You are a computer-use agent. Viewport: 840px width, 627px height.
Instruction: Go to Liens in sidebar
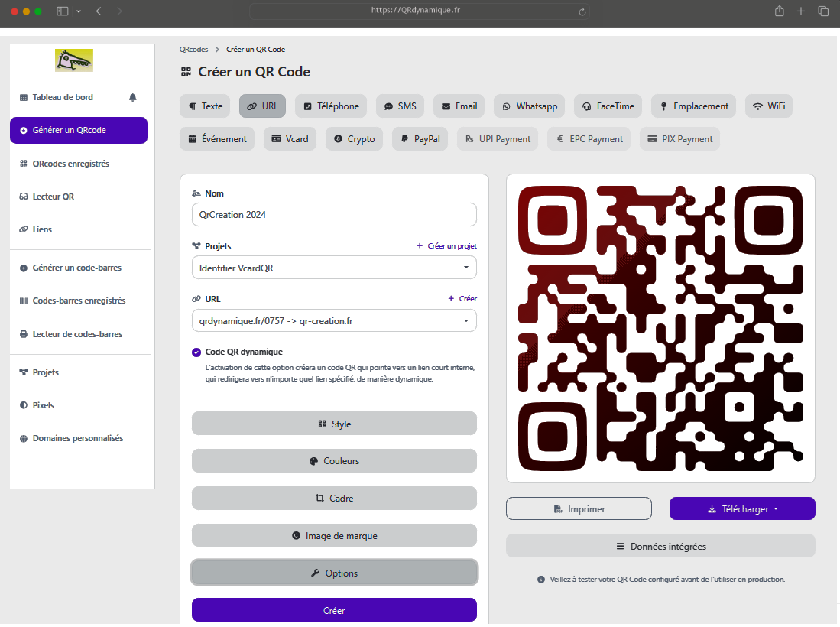click(x=42, y=229)
